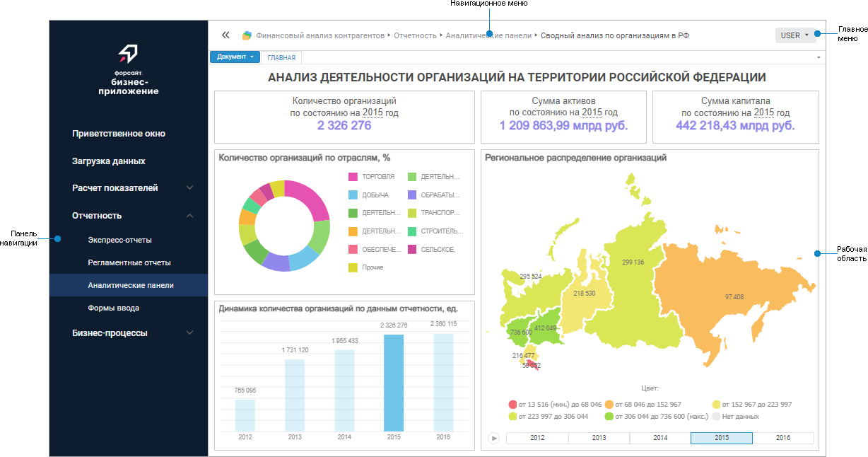The height and width of the screenshot is (457, 868).
Task: Open the USER dropdown menu
Action: [x=794, y=35]
